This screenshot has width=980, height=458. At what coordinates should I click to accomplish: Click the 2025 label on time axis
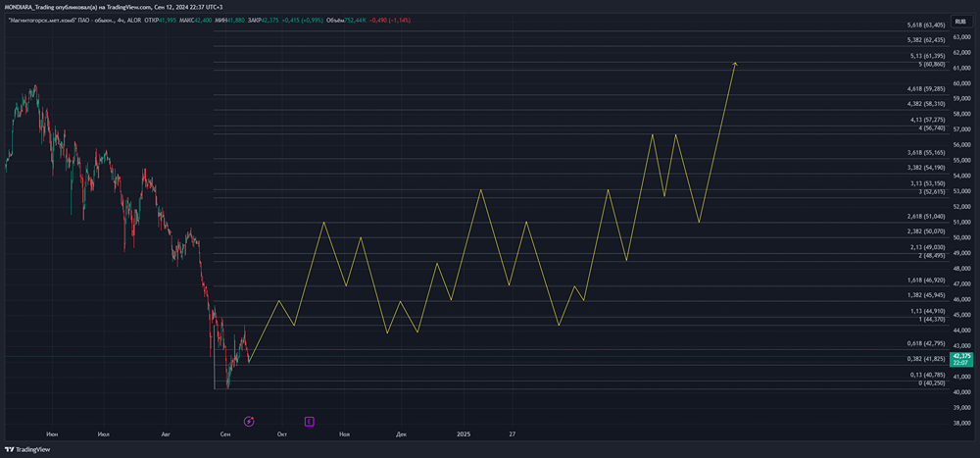click(464, 433)
